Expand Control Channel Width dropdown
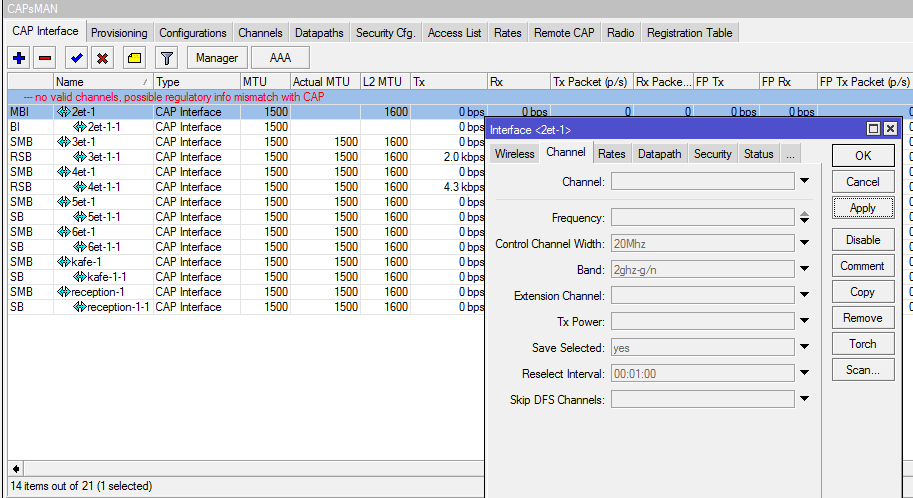The image size is (913, 498). pyautogui.click(x=804, y=243)
